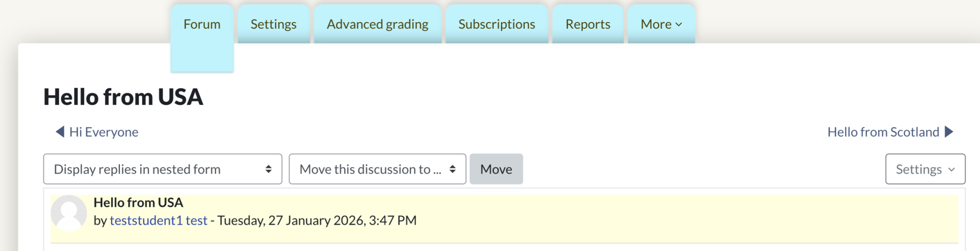Click the up-down arrows on display replies select

click(x=268, y=169)
